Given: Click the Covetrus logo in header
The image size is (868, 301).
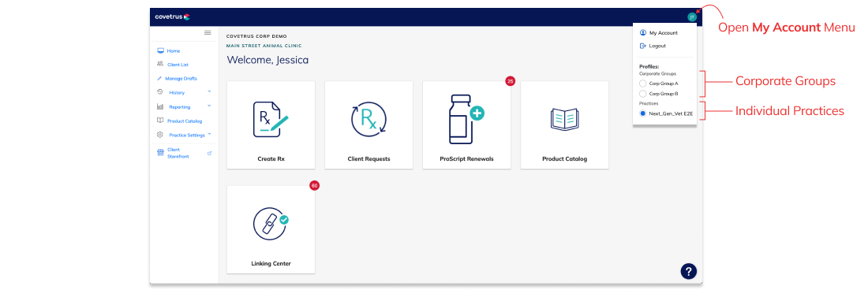Looking at the screenshot, I should coord(172,17).
